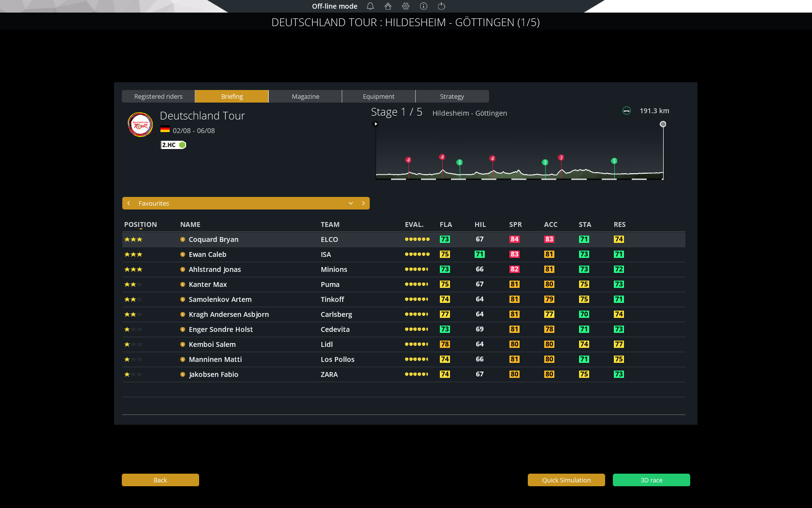The image size is (812, 508).
Task: Click the 191.3 km distance label
Action: pos(654,111)
